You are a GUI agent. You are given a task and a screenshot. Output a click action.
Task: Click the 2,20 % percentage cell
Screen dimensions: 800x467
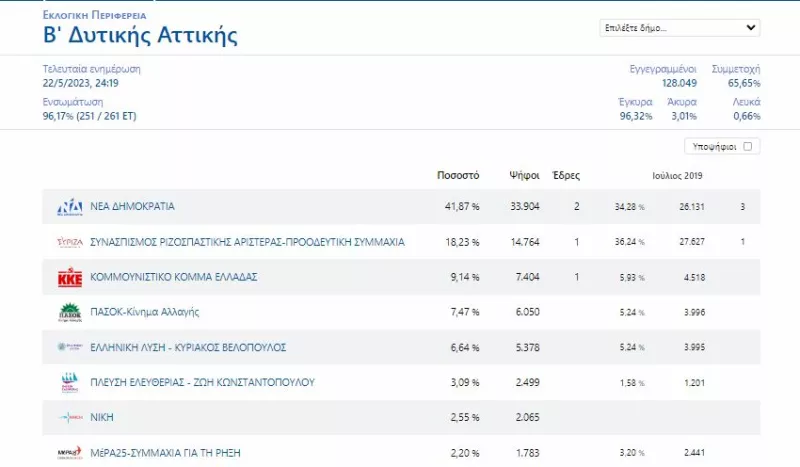(465, 453)
